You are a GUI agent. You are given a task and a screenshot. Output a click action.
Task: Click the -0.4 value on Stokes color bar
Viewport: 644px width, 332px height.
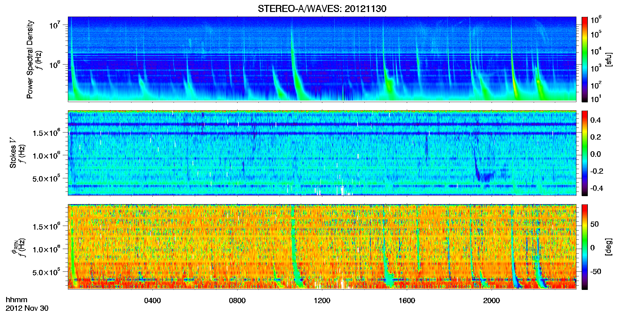click(597, 188)
